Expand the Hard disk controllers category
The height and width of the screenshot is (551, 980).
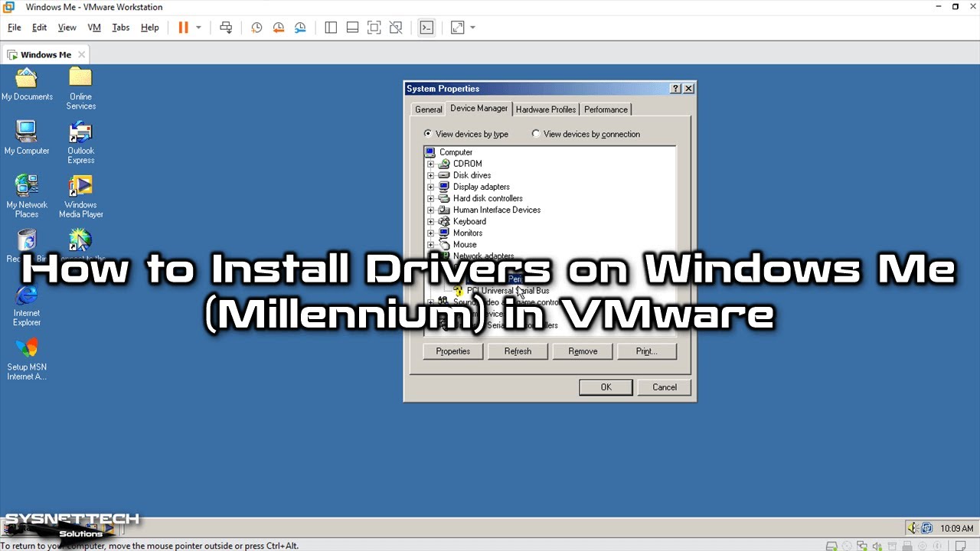point(430,198)
